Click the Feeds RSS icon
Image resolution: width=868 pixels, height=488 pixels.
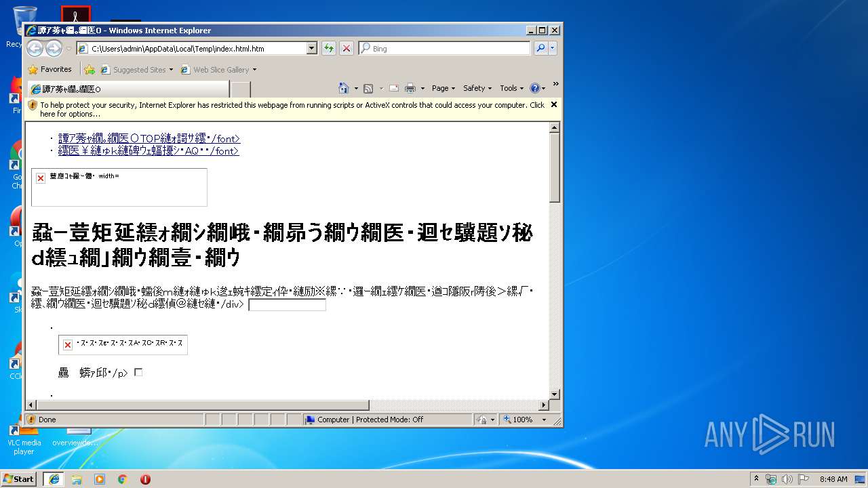pyautogui.click(x=368, y=88)
